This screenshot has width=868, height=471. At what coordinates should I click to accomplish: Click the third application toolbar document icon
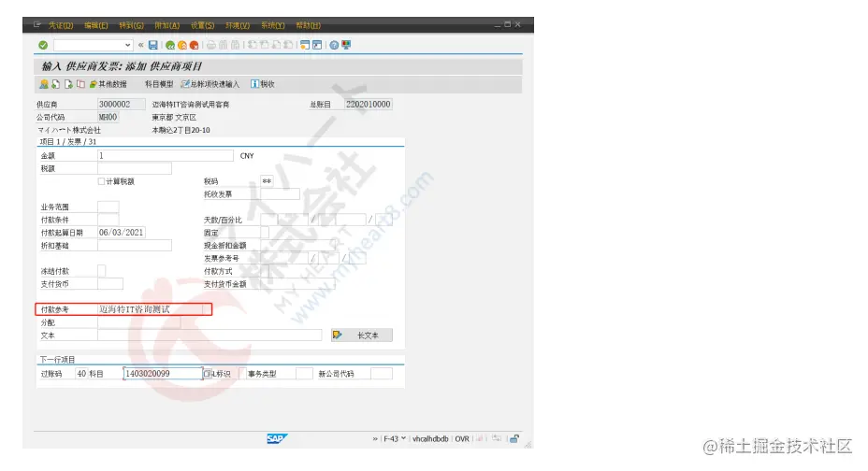tap(68, 84)
